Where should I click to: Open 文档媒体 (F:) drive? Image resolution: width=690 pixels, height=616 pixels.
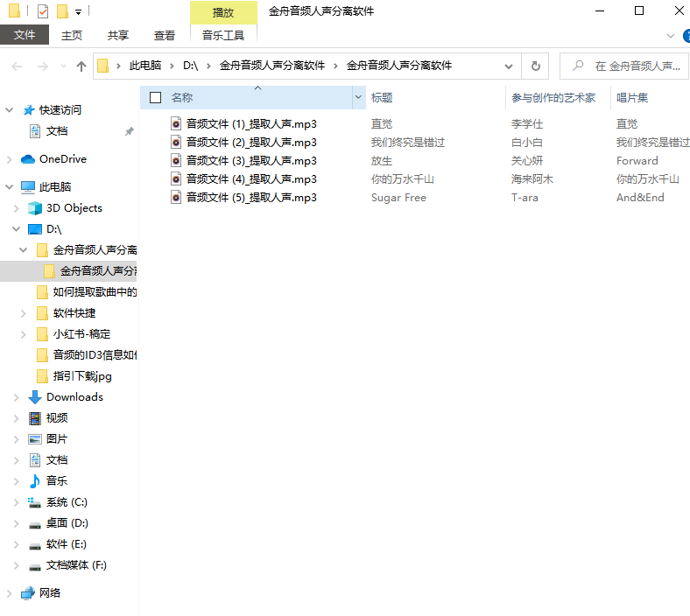point(76,565)
